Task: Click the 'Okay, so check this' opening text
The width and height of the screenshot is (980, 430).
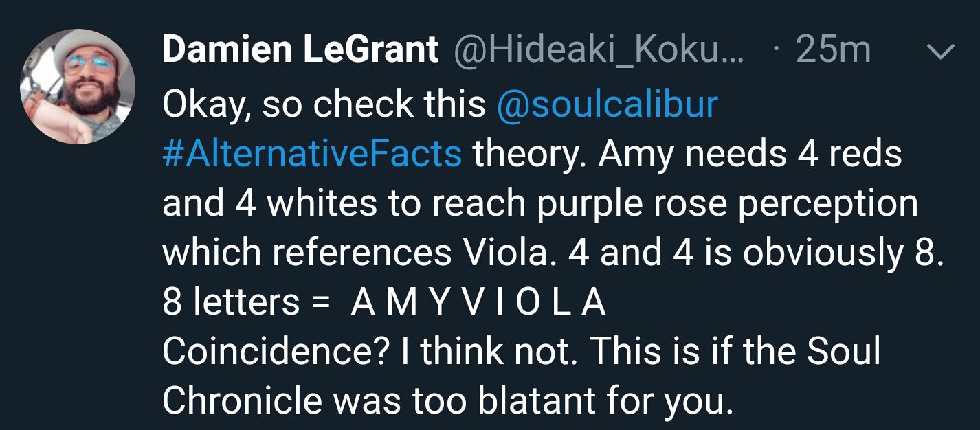Action: 324,104
